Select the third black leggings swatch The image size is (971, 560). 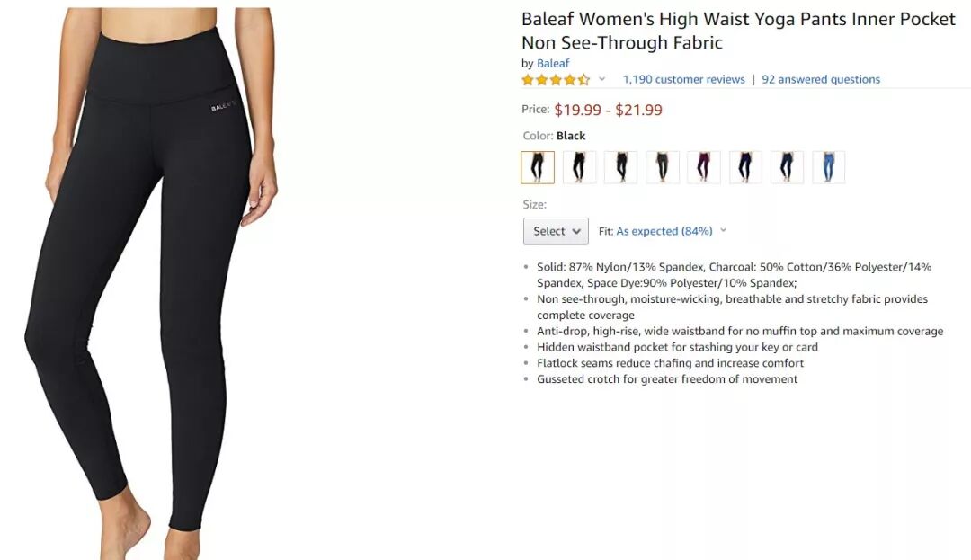[x=620, y=167]
